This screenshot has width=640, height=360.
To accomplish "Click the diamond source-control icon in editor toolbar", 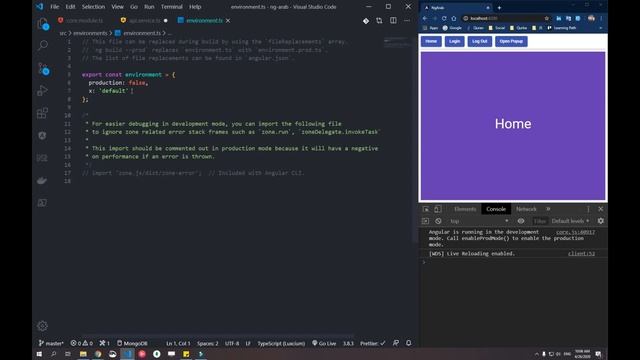I will coord(366,20).
